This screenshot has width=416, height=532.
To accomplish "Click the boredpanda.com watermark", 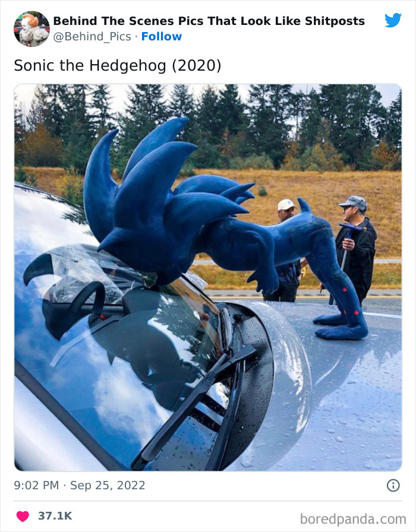I will pyautogui.click(x=353, y=519).
